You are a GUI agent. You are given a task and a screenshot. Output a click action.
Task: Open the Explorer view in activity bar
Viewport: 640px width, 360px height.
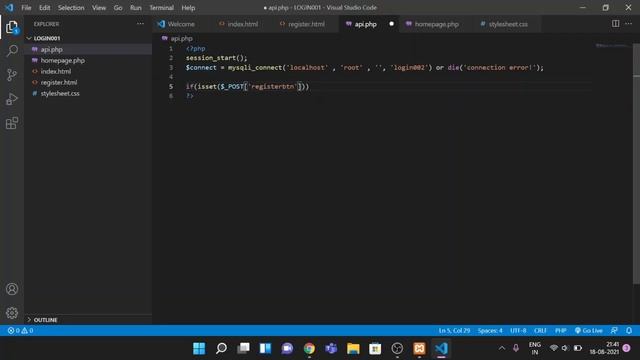point(12,27)
